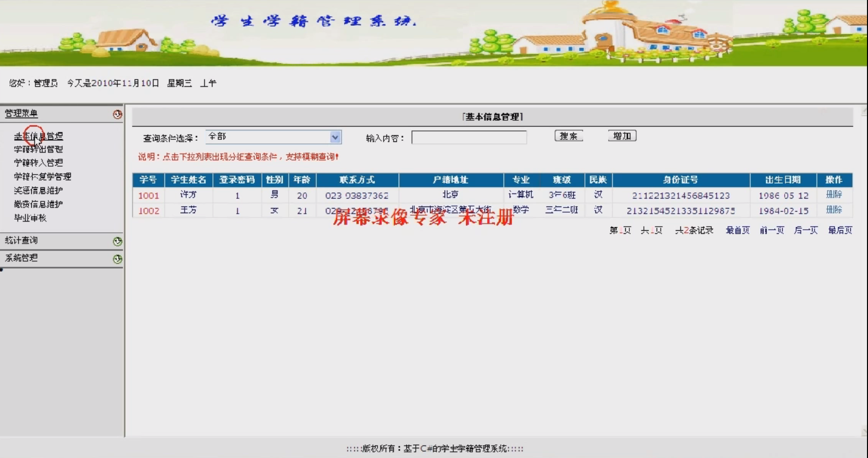
Task: Open student ID 1002 link
Action: (148, 211)
